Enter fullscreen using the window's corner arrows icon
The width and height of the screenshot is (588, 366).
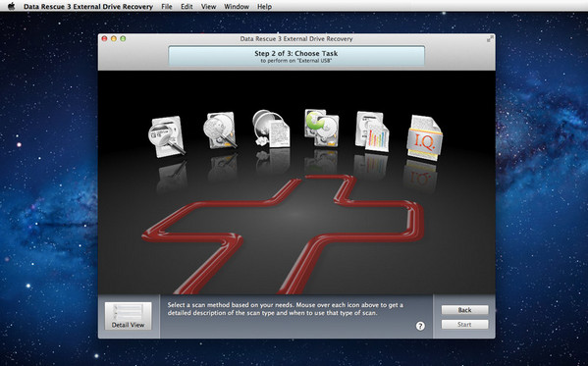click(x=490, y=38)
